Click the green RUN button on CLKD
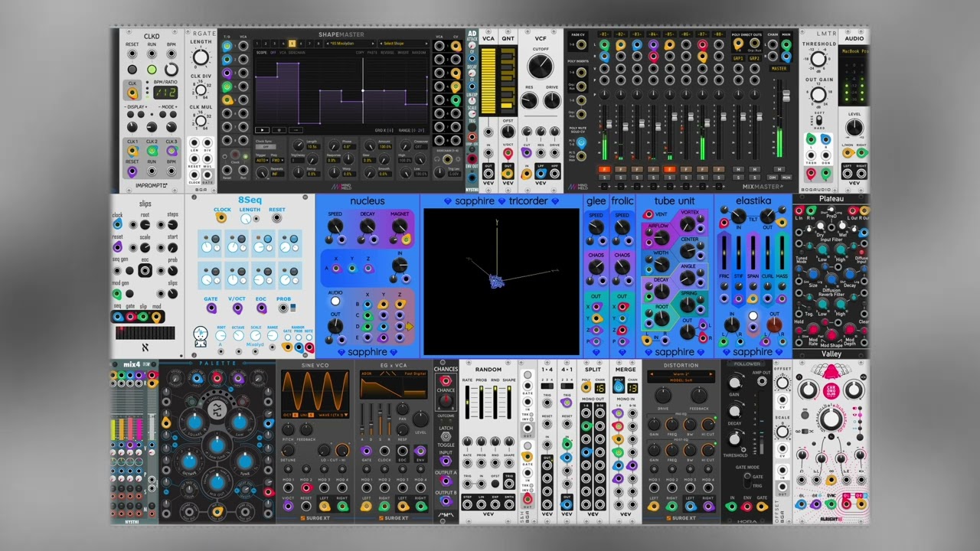 (x=152, y=69)
